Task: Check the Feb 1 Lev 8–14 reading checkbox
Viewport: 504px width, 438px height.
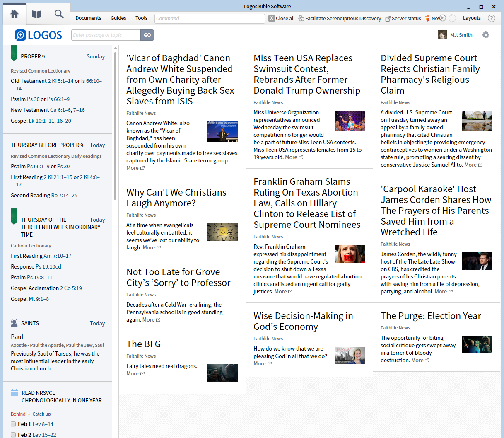Action: point(14,424)
